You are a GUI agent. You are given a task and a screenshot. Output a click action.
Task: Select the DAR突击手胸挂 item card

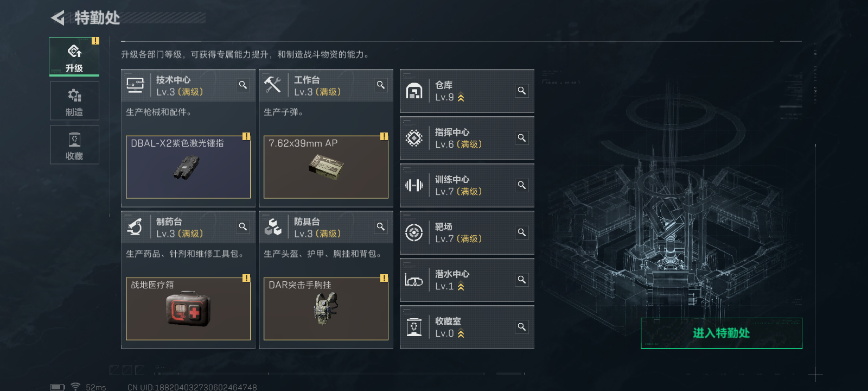pos(326,308)
